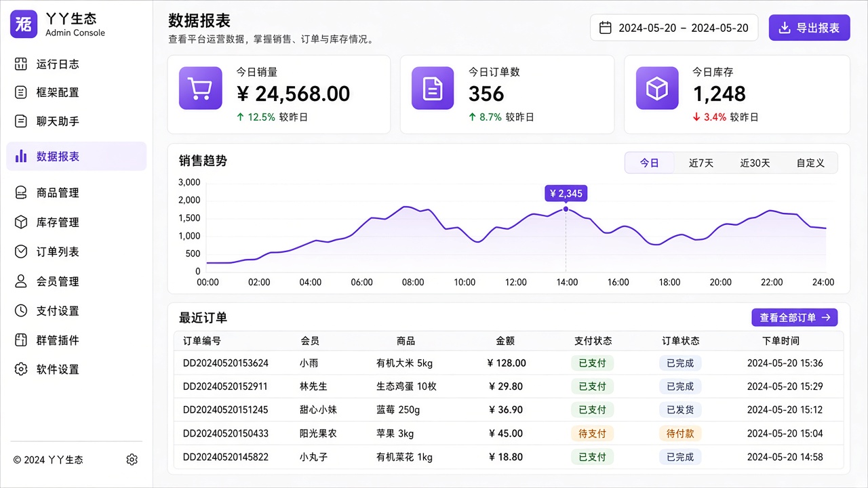Open the date range picker field
Screen dimensions: 868x488
675,28
